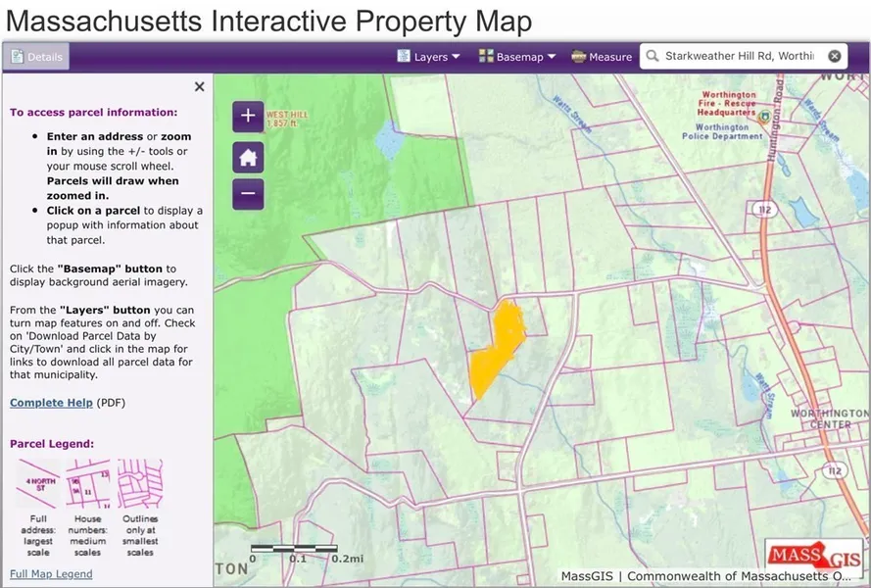
Task: Clear the search box with X icon
Action: (x=834, y=57)
